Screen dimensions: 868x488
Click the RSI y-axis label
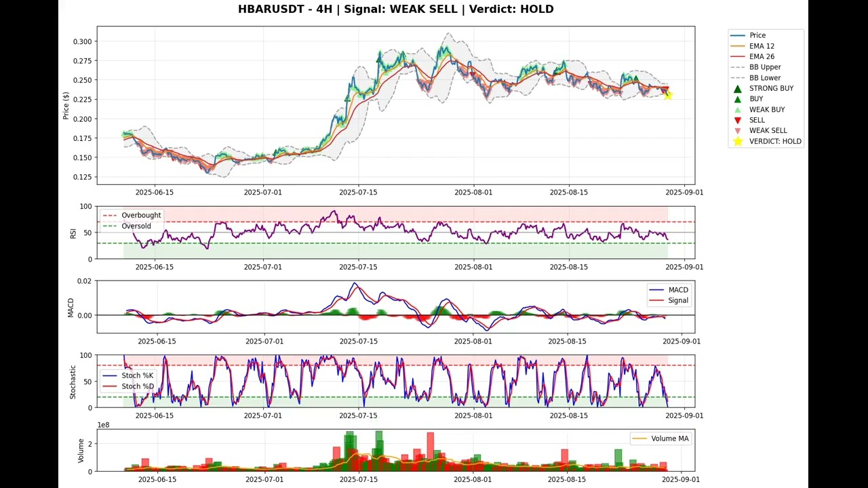[73, 233]
